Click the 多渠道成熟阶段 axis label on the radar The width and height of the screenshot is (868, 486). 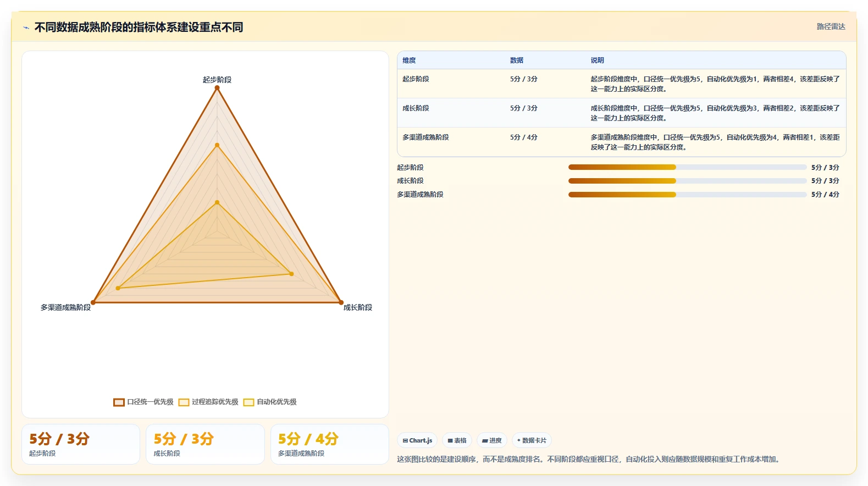click(65, 307)
